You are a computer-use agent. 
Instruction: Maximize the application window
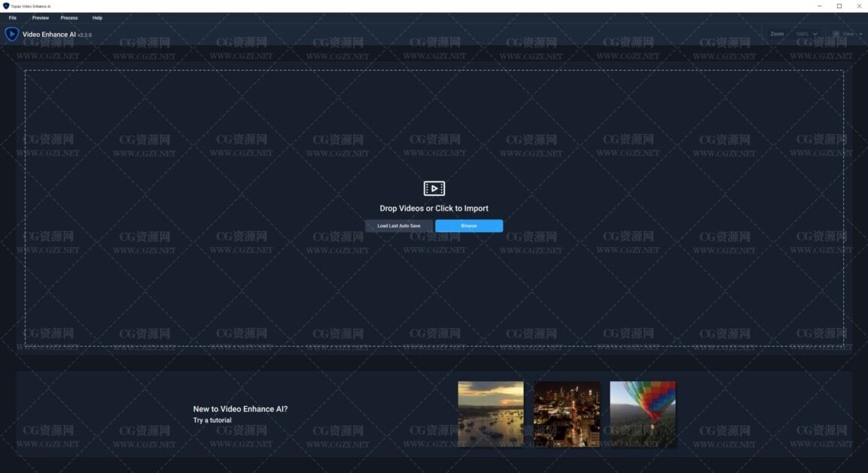coord(839,6)
